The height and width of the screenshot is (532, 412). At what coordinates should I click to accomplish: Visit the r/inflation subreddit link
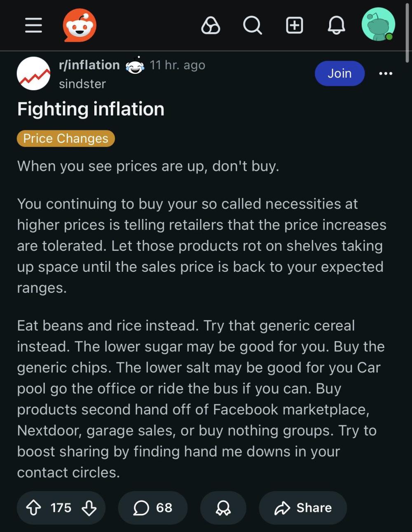click(x=89, y=65)
